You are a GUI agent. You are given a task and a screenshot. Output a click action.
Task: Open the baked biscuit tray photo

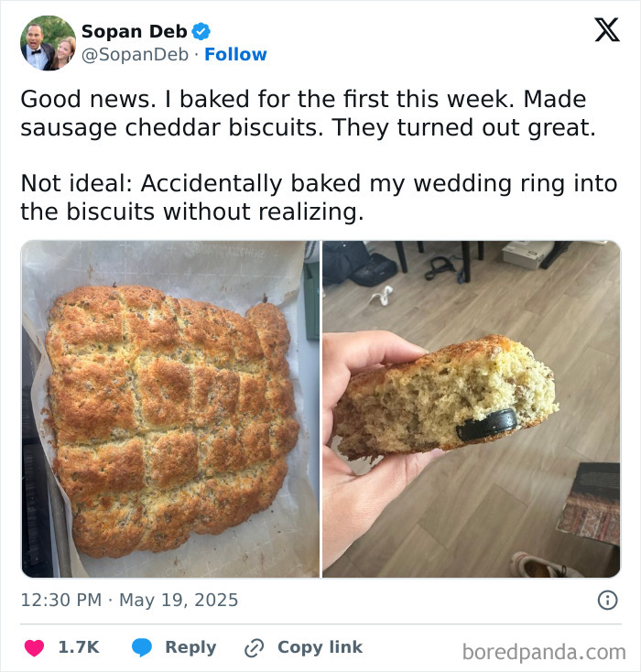coord(170,408)
